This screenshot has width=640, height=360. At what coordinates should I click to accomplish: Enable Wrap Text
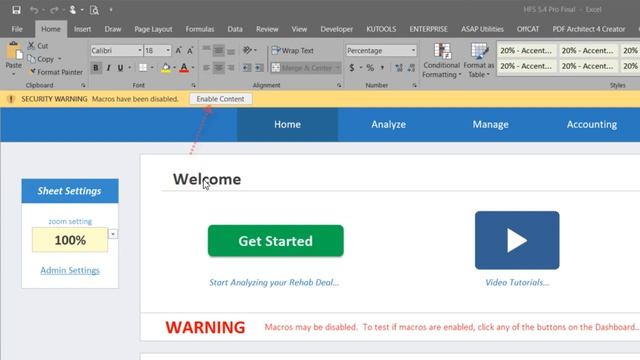tap(293, 51)
